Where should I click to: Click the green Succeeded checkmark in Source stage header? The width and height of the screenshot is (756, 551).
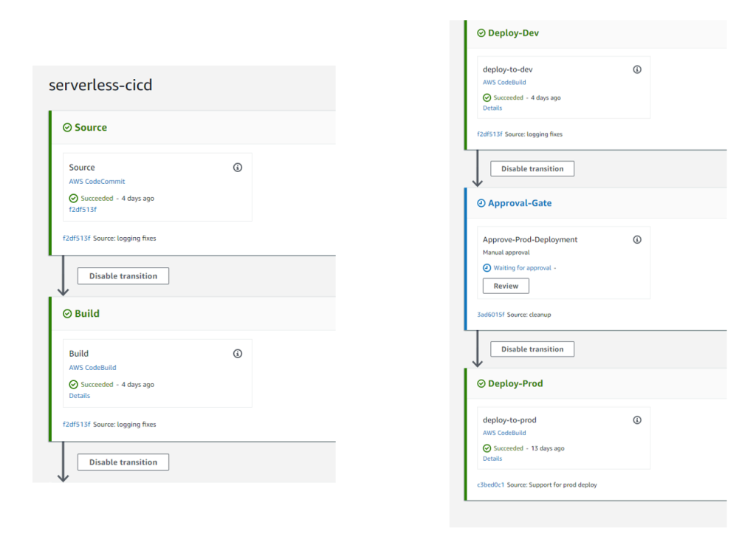(69, 127)
